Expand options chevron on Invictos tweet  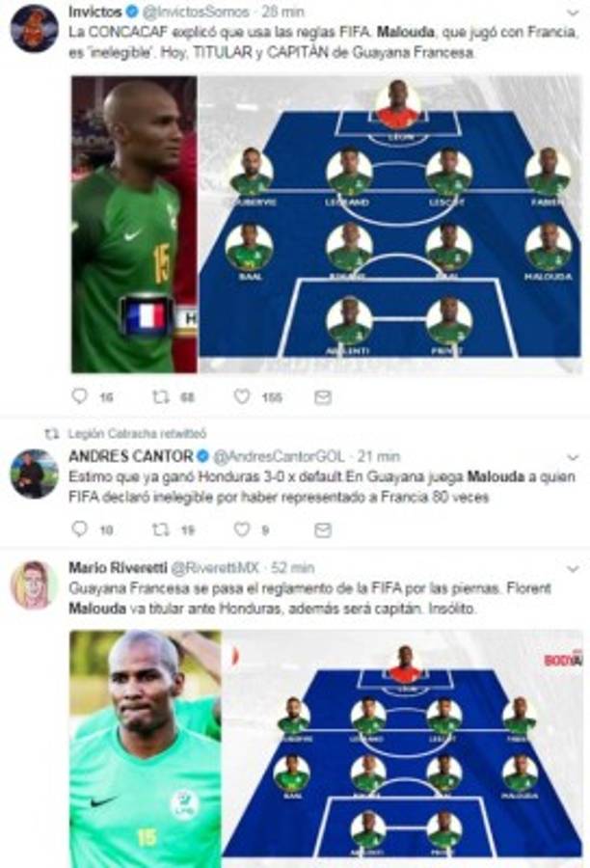pos(574,13)
